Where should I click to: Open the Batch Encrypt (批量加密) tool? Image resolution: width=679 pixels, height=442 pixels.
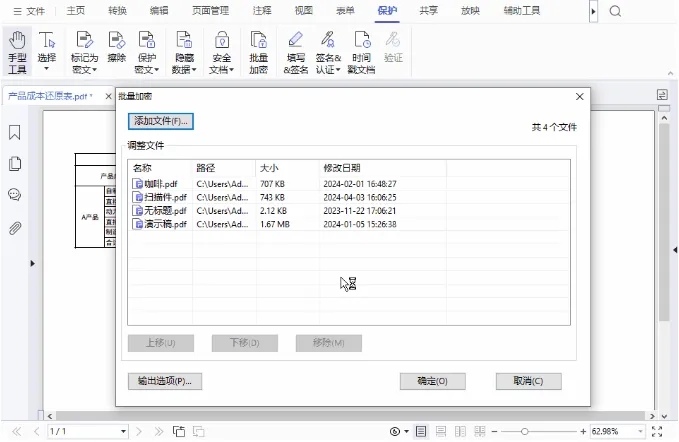258,52
